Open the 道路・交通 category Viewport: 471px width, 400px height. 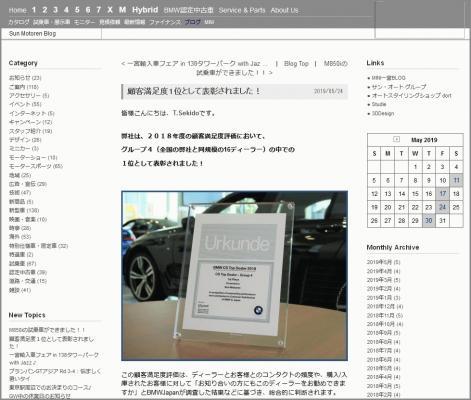coord(28,281)
